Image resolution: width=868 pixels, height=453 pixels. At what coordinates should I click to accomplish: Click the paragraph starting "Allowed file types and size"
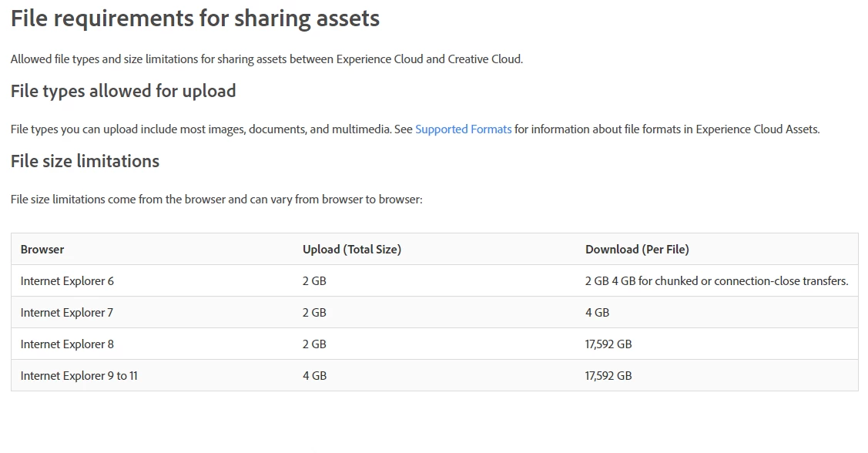coord(266,59)
